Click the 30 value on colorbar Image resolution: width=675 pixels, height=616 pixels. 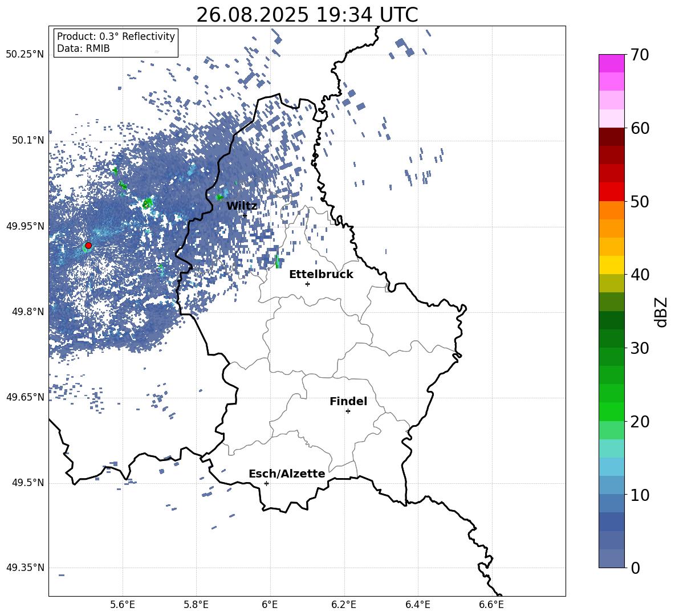pyautogui.click(x=640, y=348)
